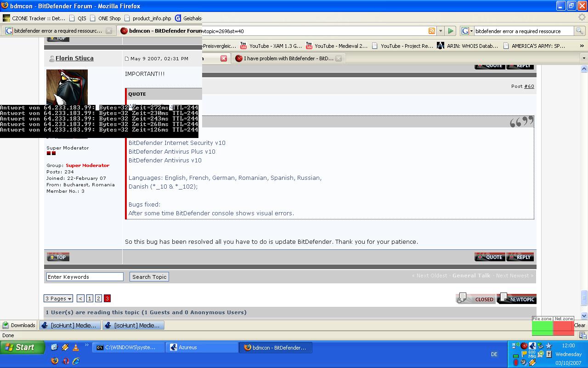Focus the Enter Keywords search field
The width and height of the screenshot is (588, 368).
(x=85, y=276)
